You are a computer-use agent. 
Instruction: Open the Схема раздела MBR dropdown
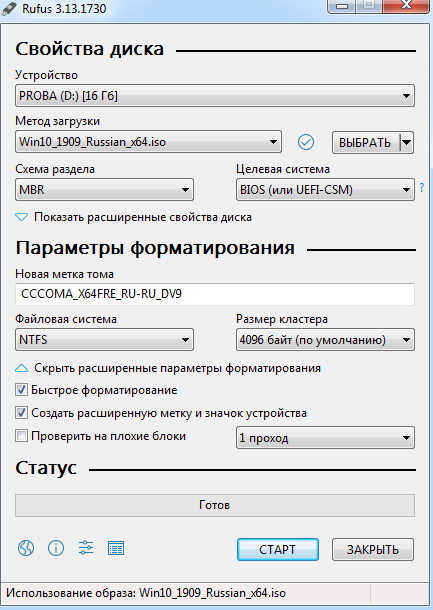click(104, 190)
